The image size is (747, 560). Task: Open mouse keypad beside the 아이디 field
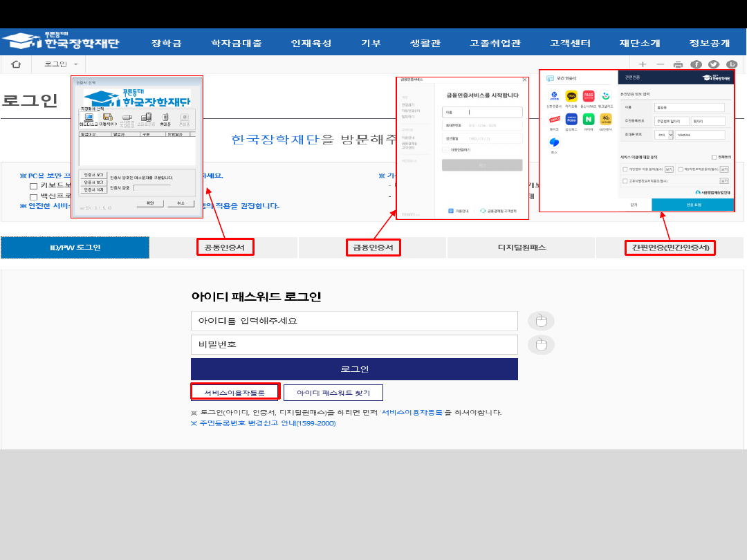click(x=541, y=321)
